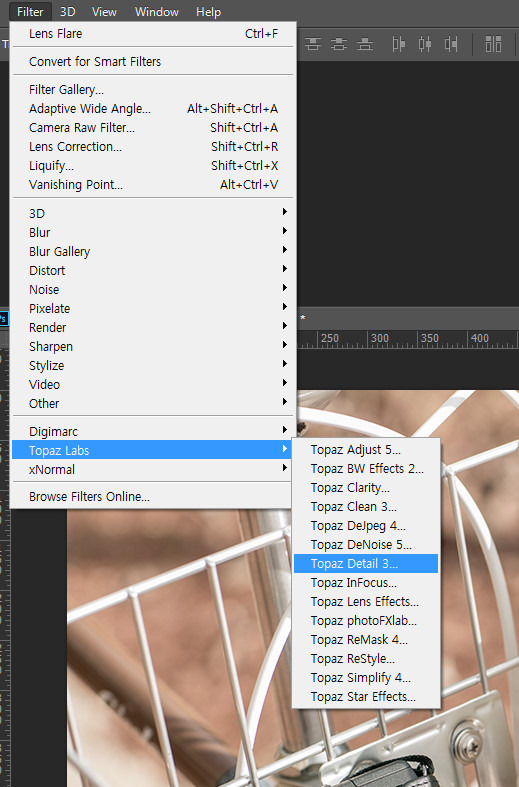
Task: Expand the Render submenu
Action: click(153, 328)
